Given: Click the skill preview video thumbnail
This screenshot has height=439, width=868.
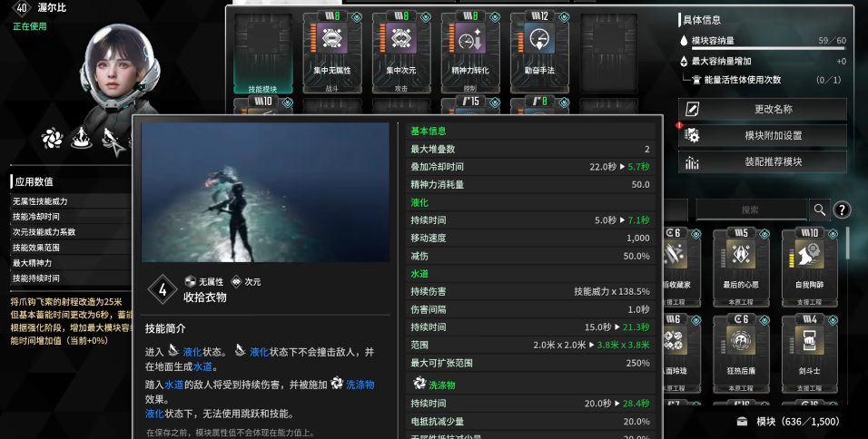Looking at the screenshot, I should pyautogui.click(x=265, y=192).
